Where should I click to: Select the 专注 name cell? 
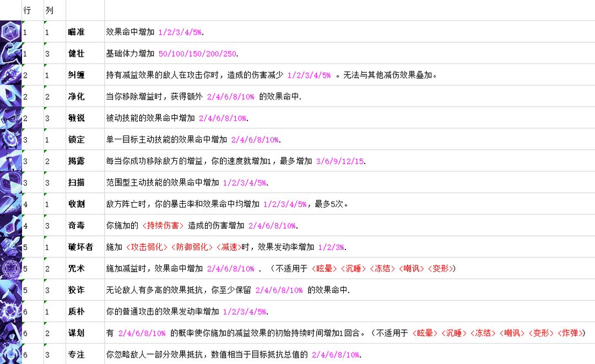click(x=85, y=354)
